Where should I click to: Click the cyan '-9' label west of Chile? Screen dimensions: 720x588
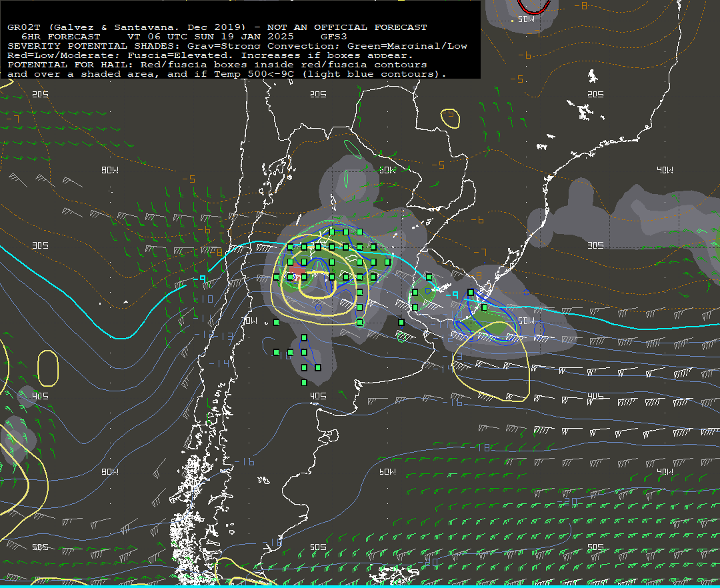click(200, 279)
